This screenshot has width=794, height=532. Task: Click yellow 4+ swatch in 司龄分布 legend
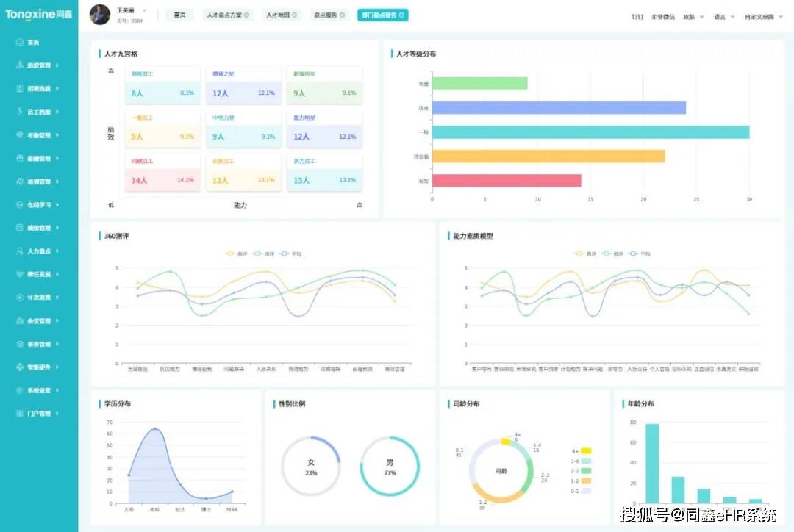[x=586, y=451]
